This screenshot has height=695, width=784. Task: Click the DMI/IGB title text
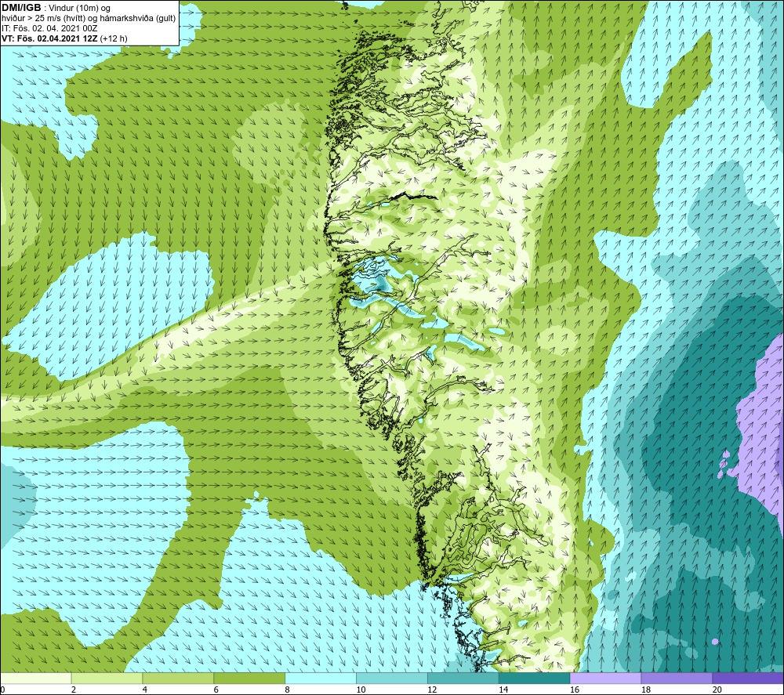(21, 8)
